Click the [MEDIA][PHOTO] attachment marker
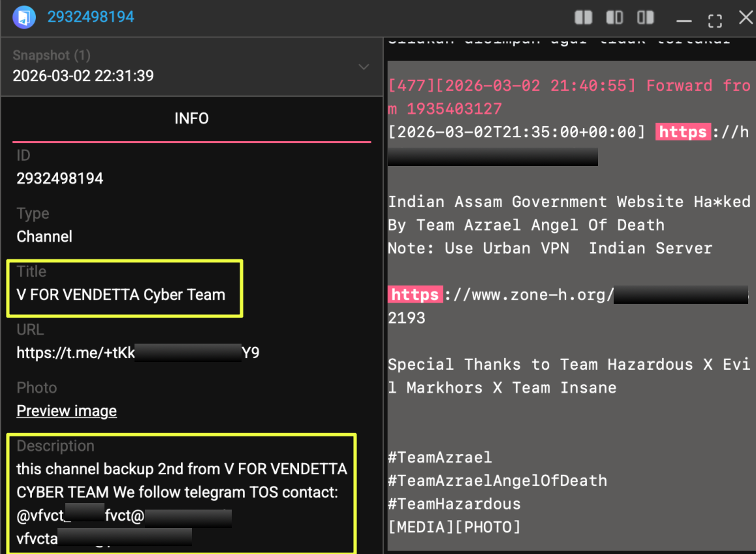This screenshot has height=554, width=756. [454, 527]
